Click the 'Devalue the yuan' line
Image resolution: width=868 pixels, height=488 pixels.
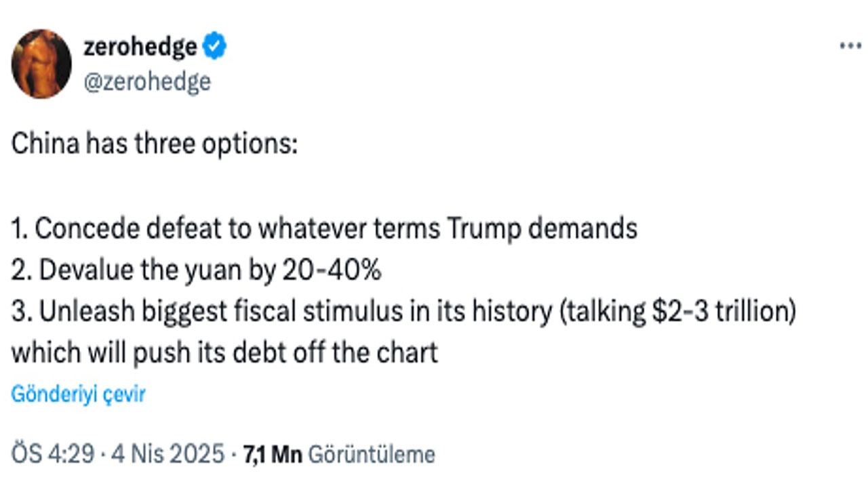coord(196,270)
